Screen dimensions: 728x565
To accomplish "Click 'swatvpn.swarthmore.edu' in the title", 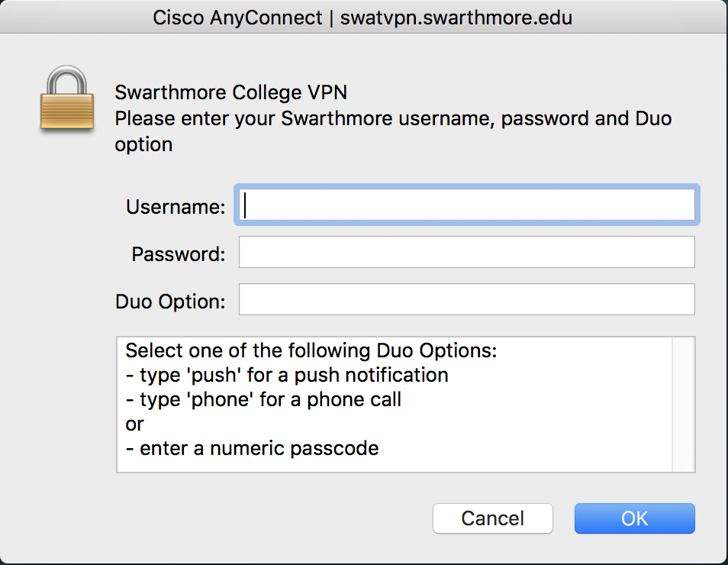I will (456, 17).
